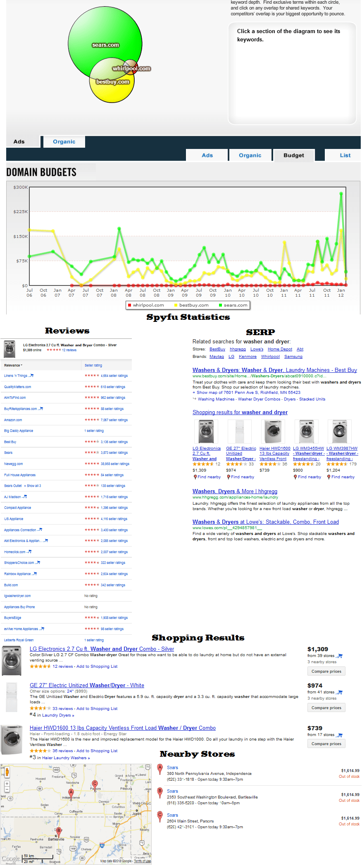Click the C pin beside Sears on Main Street

point(160,817)
